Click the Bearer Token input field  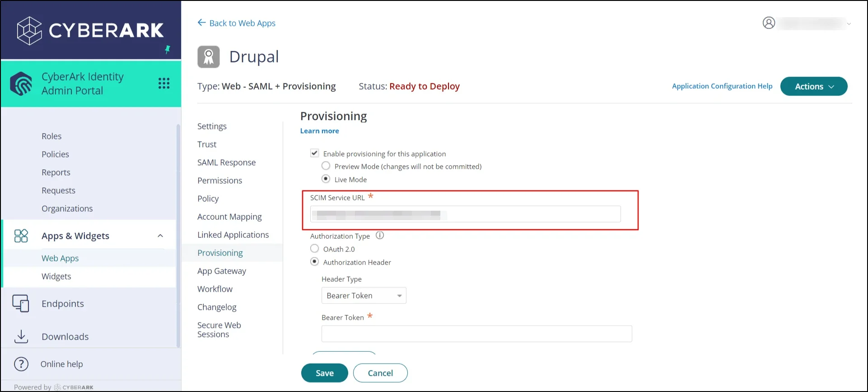(x=477, y=334)
